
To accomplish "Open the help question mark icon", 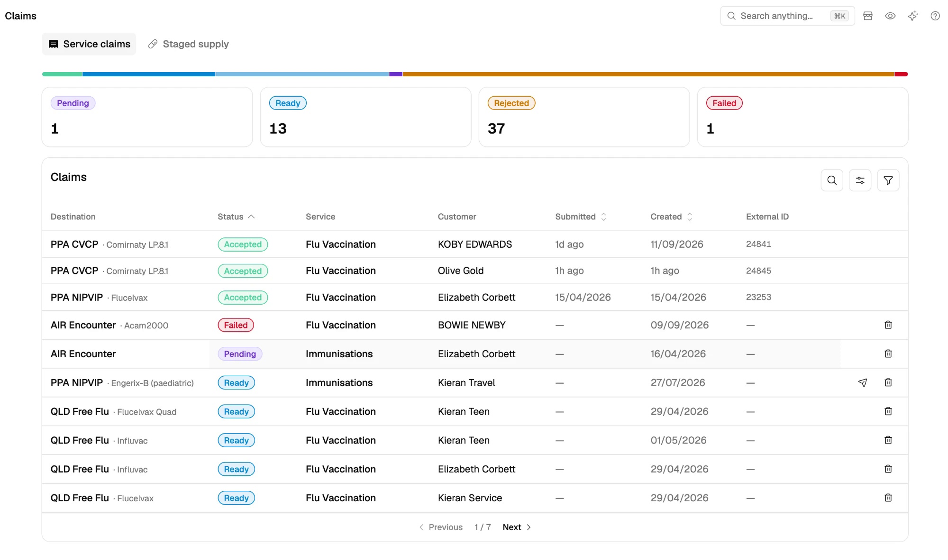I will point(935,16).
